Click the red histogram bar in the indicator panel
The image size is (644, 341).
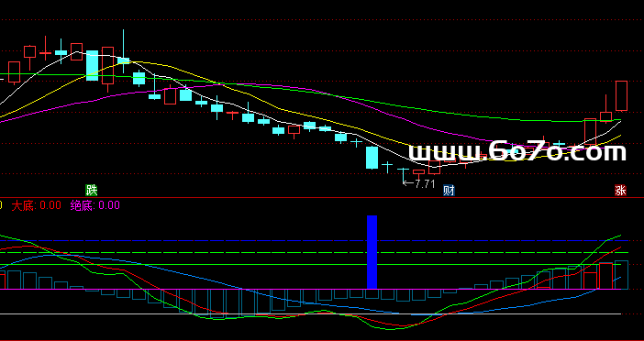point(605,276)
